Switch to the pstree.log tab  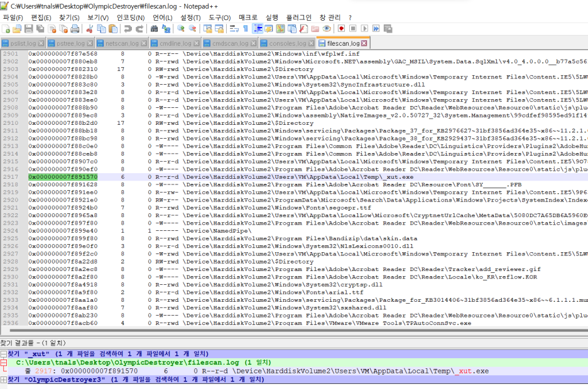[x=70, y=43]
